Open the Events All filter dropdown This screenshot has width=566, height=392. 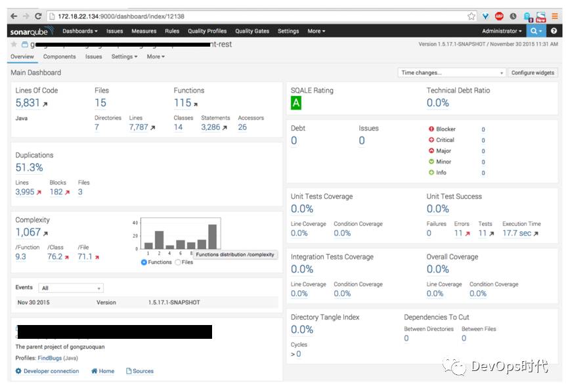[71, 288]
